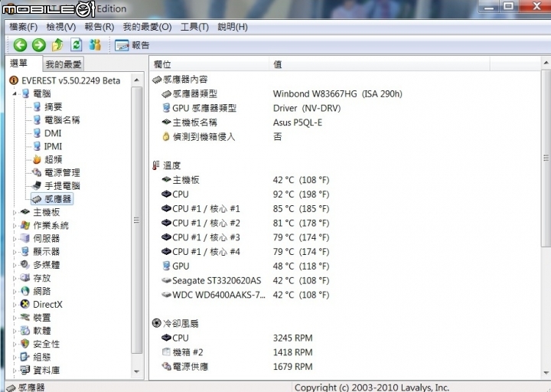
Task: Expand the 顯示器 tree node
Action: (x=15, y=252)
